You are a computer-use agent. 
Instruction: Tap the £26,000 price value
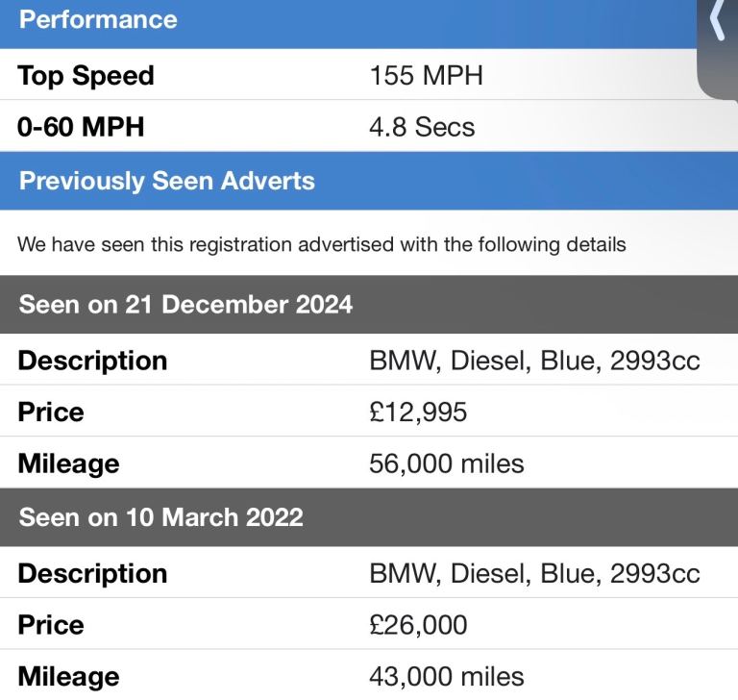coord(418,625)
